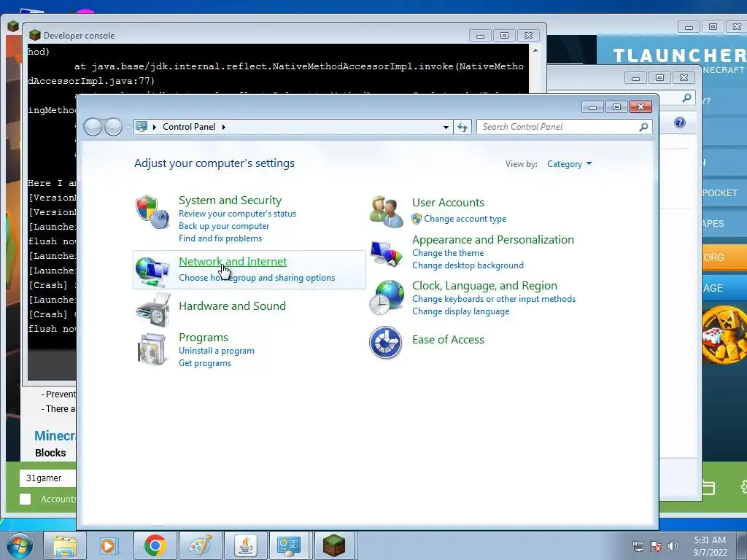747x560 pixels.
Task: Open the Programs disc box icon
Action: coord(152,349)
